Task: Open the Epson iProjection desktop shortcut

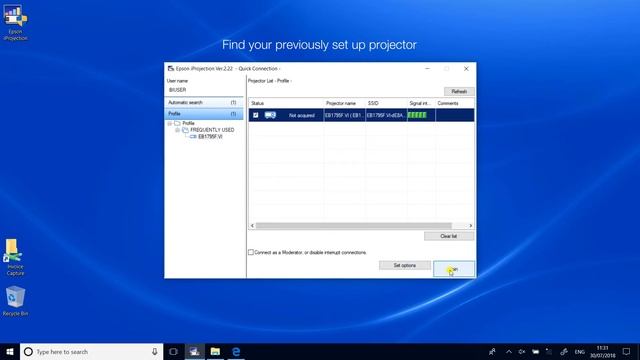Action: (x=15, y=22)
